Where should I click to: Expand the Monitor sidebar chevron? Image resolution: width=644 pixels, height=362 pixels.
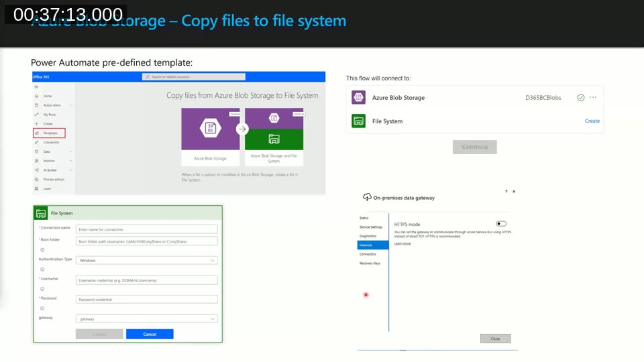click(x=71, y=161)
